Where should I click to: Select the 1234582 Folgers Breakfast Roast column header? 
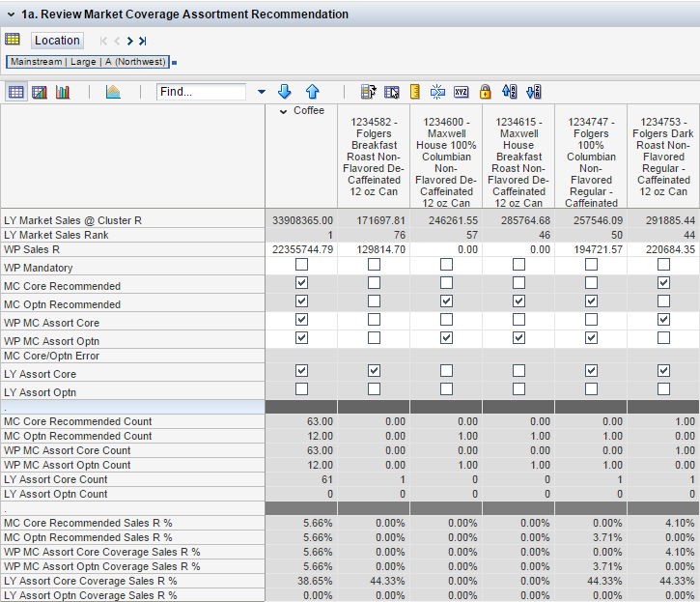click(374, 157)
